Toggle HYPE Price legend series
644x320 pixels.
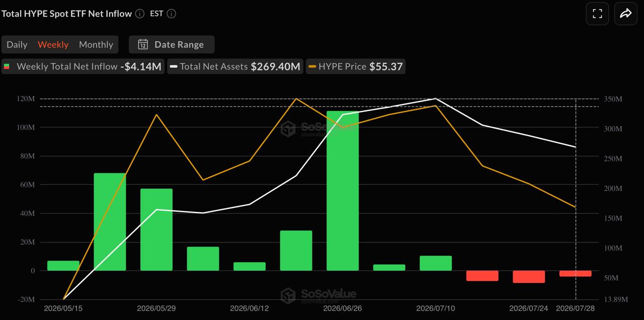[x=356, y=66]
